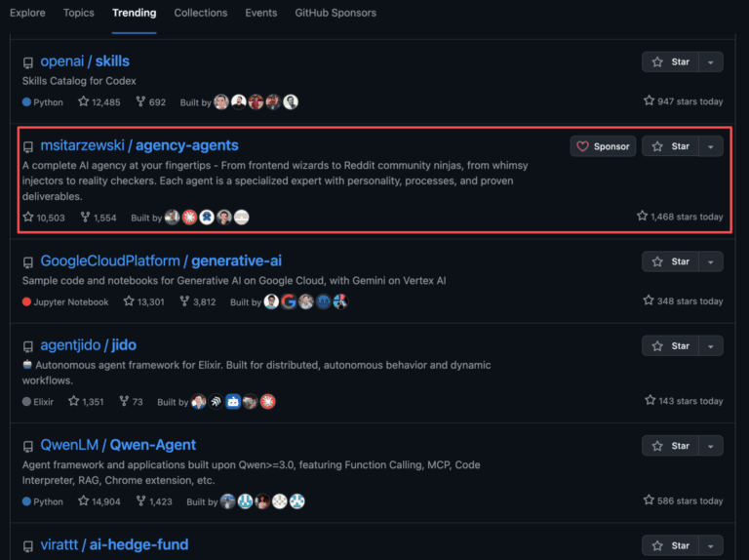Click '348 stars today' text
The width and height of the screenshot is (749, 560).
[683, 301]
